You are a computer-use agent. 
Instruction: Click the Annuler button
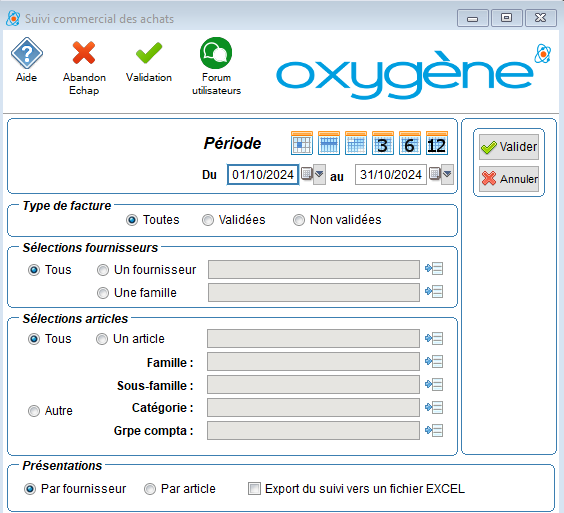coord(509,179)
